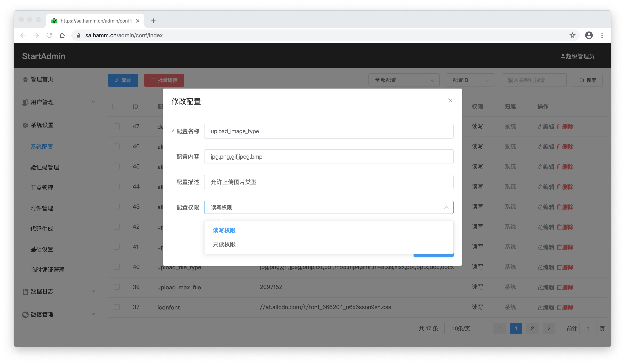The height and width of the screenshot is (364, 625).
Task: Click the 搜索 button
Action: coord(587,80)
